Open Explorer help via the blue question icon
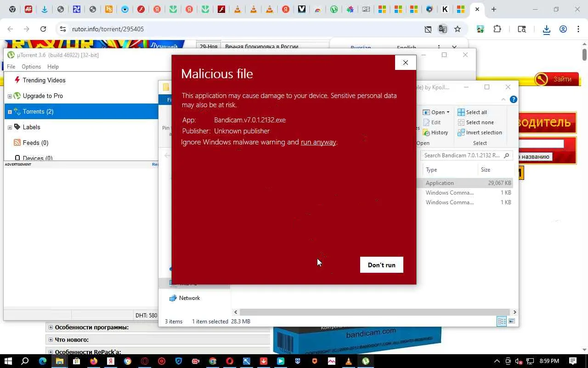 514,99
